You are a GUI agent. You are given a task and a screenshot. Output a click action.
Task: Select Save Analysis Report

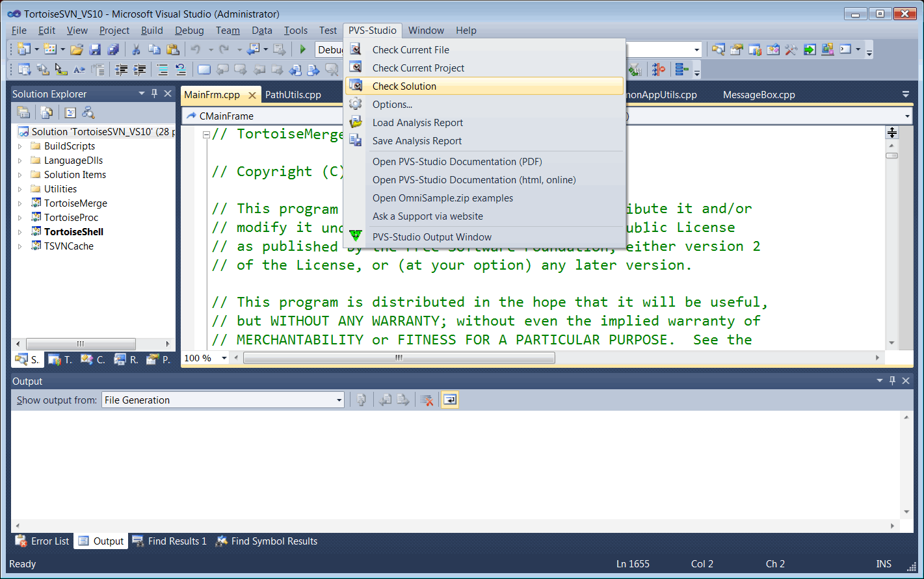coord(484,141)
